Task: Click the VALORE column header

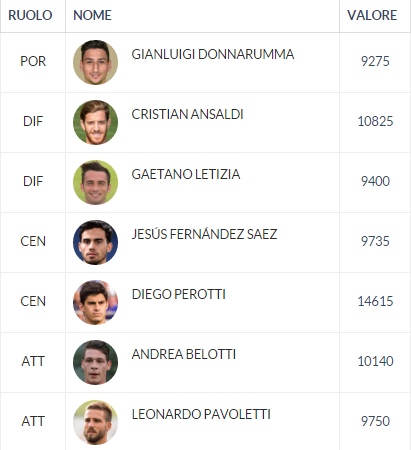Action: pyautogui.click(x=372, y=15)
